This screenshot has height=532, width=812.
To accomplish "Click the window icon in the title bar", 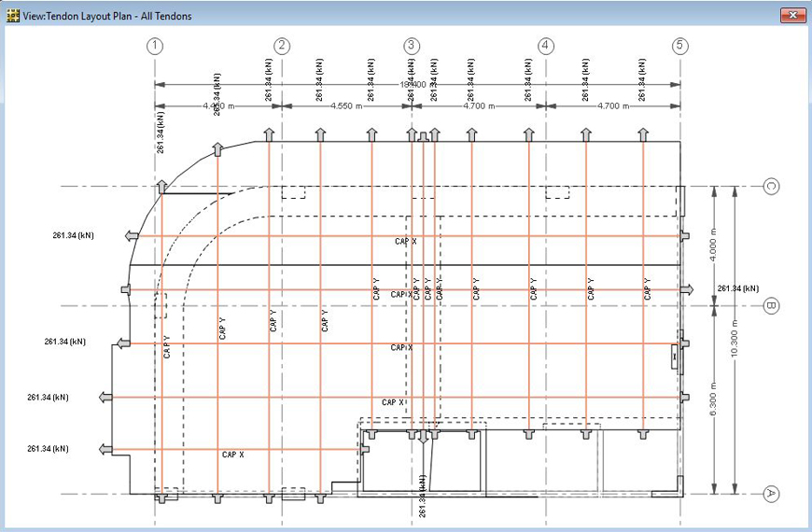I will (13, 16).
